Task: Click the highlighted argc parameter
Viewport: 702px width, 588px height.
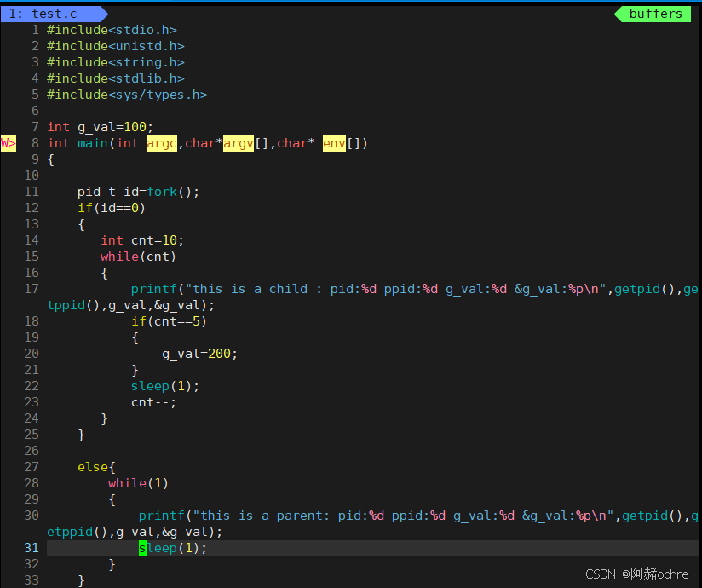Action: coord(161,143)
